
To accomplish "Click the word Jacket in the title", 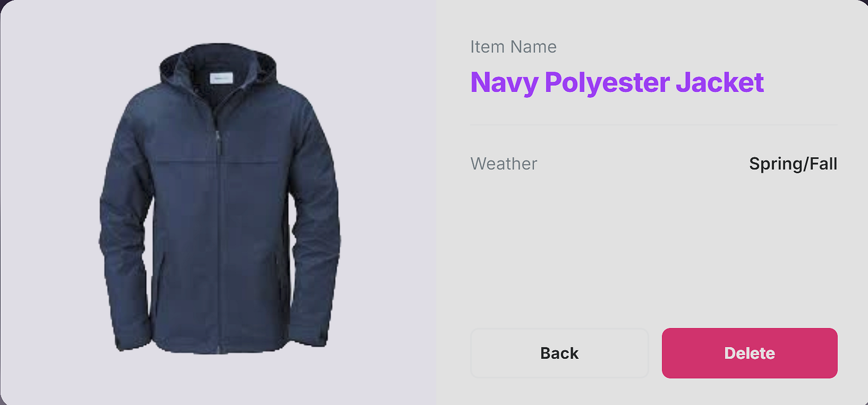I will click(719, 83).
